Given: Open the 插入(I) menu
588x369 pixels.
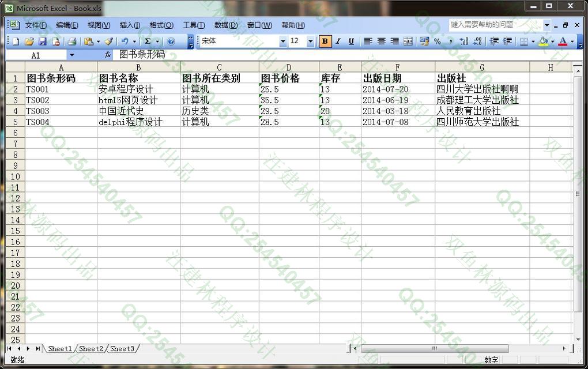Looking at the screenshot, I should [x=130, y=25].
